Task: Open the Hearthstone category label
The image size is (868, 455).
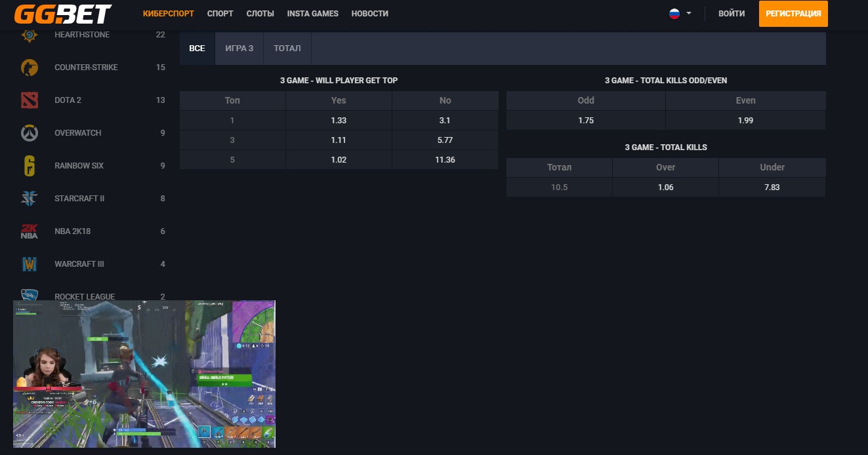Action: pos(82,35)
